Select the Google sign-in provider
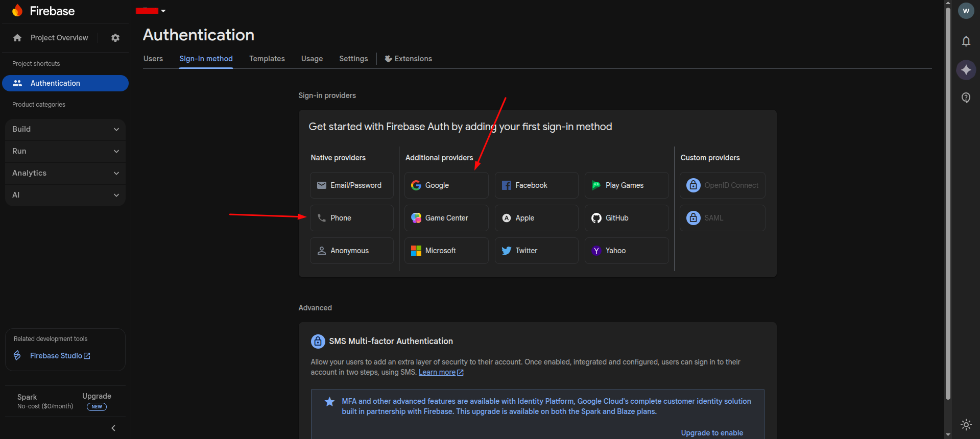Screen dimensions: 980x439 [x=446, y=185]
